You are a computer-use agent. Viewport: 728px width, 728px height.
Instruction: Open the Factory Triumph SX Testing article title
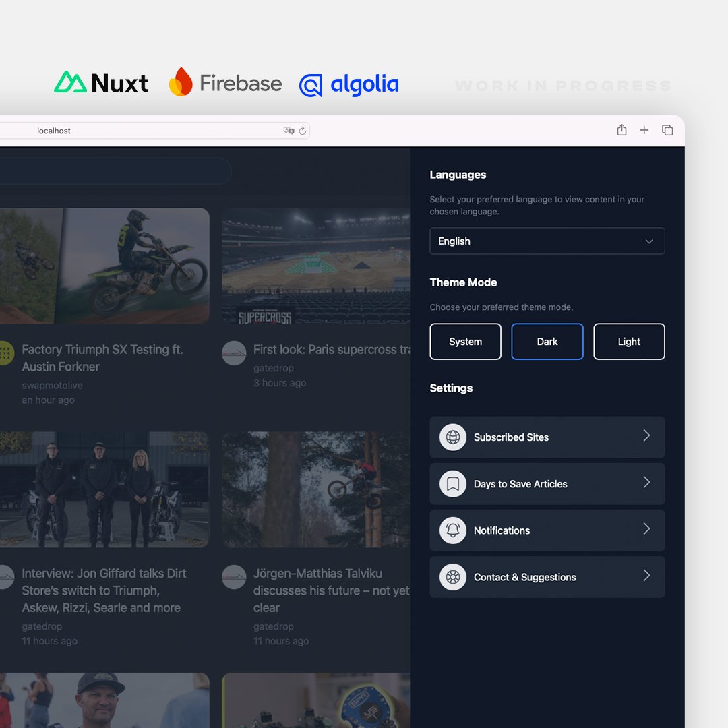pos(102,358)
